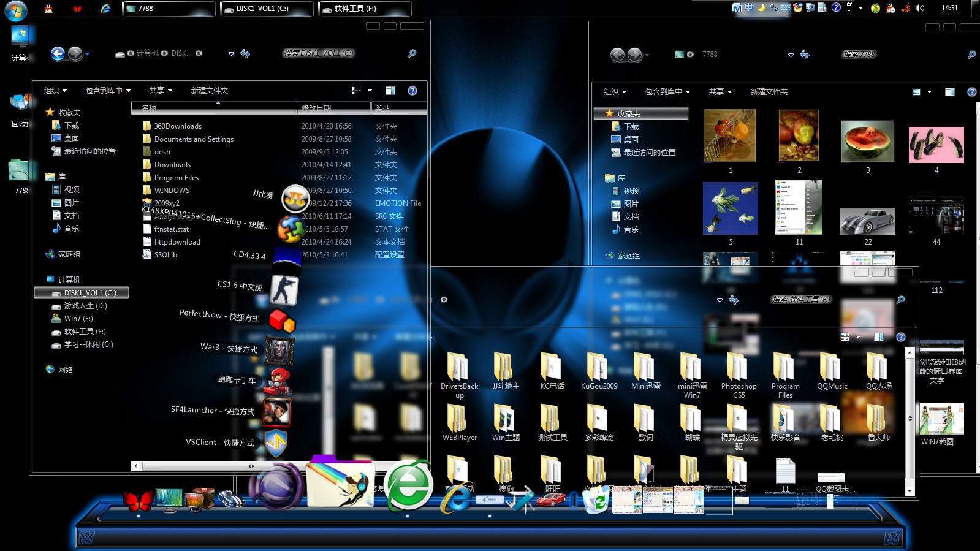The width and height of the screenshot is (980, 551).
Task: Select 音乐 in 7788 window sidebar
Action: point(631,229)
